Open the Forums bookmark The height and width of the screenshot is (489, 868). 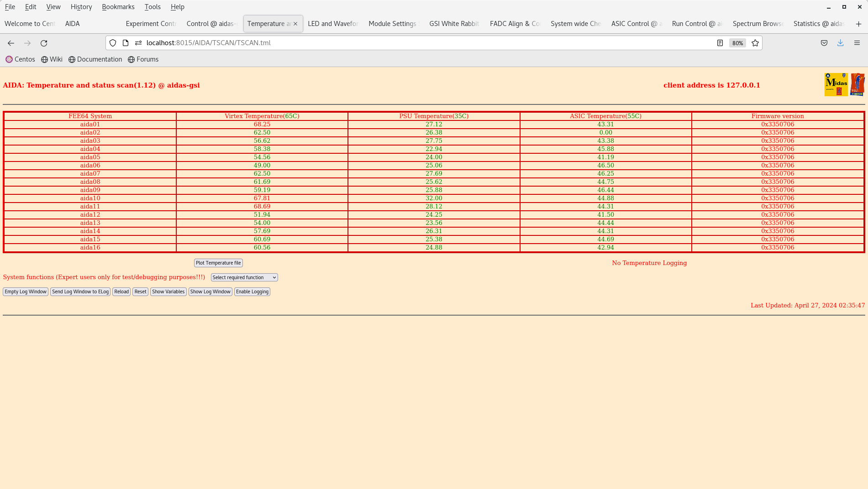click(x=143, y=59)
